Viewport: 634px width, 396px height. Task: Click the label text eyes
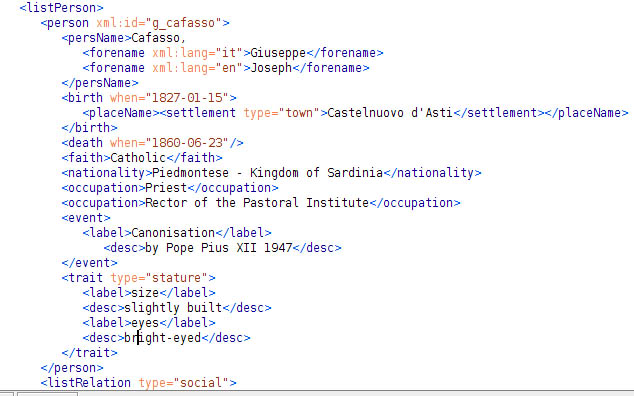tap(145, 323)
